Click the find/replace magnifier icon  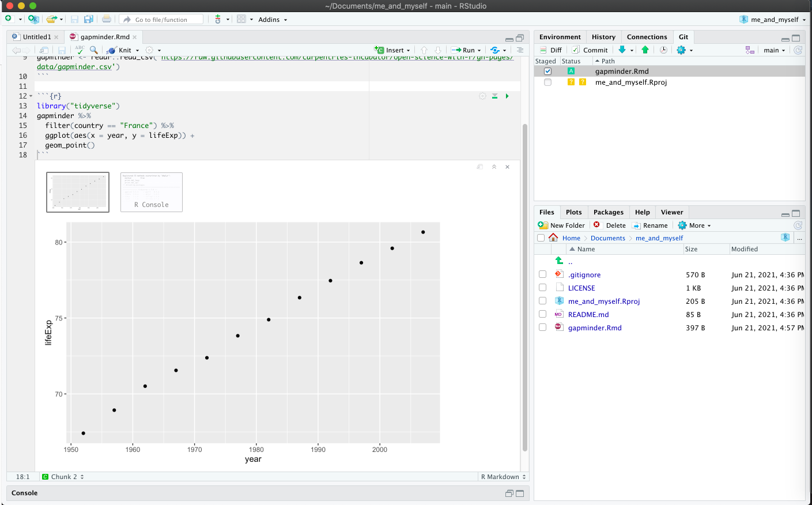[x=94, y=50]
